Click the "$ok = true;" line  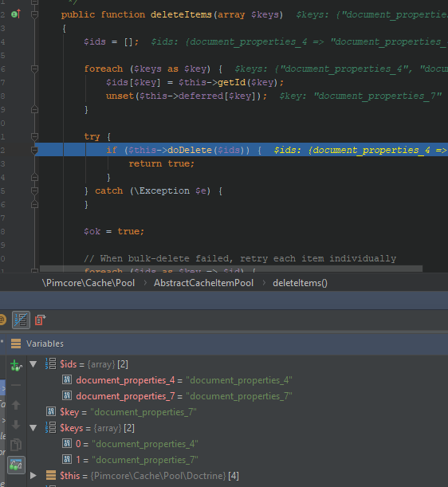click(x=114, y=231)
